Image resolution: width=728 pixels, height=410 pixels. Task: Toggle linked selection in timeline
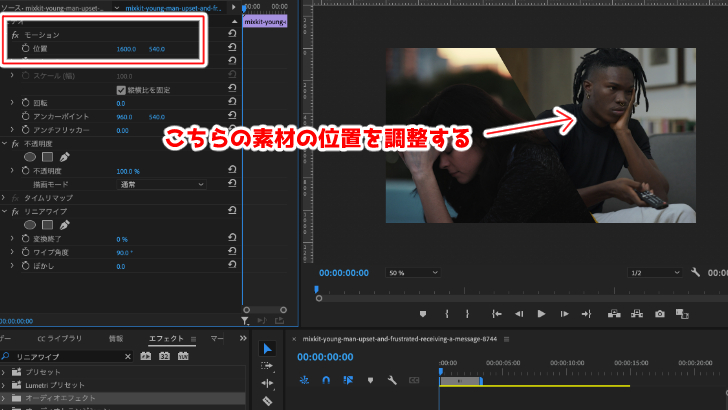[x=348, y=380]
